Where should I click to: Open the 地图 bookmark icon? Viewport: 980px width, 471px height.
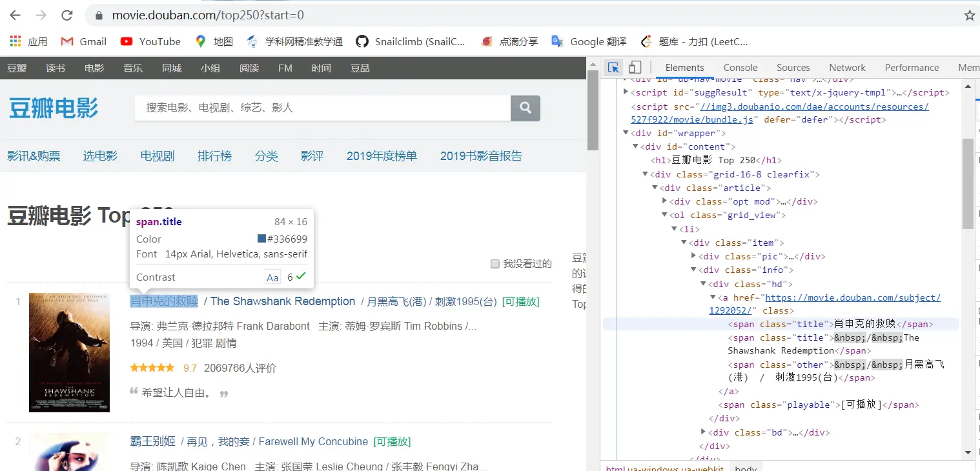[199, 41]
